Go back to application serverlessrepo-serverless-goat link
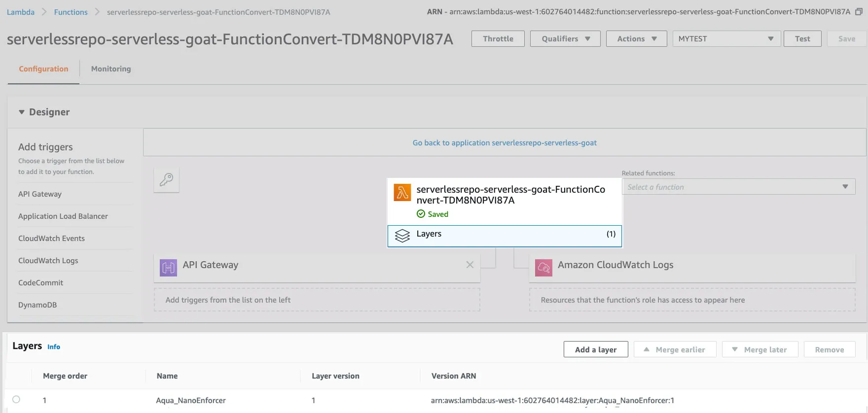This screenshot has width=868, height=413. (505, 143)
